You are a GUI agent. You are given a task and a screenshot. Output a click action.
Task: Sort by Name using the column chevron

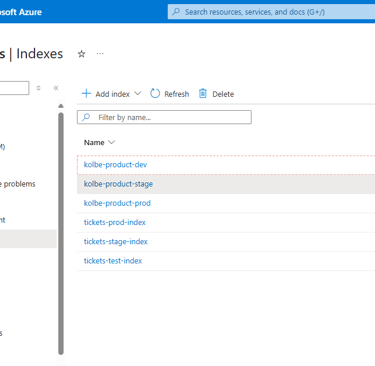[112, 142]
